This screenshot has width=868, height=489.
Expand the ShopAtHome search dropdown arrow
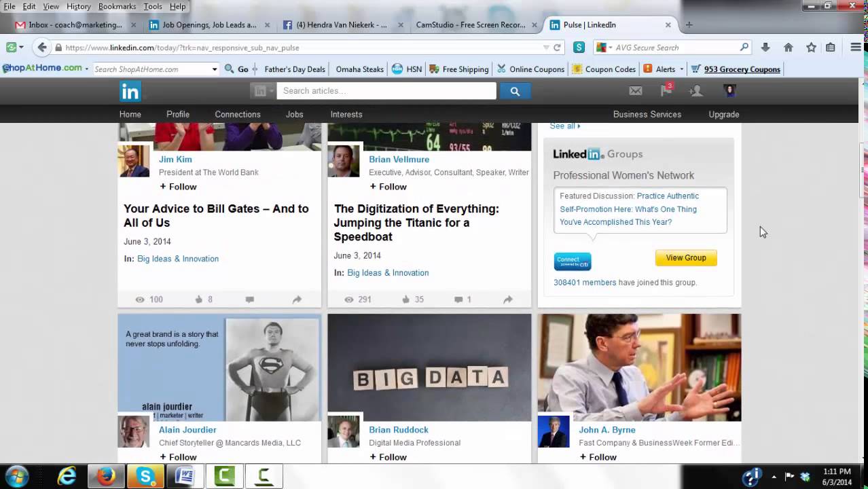(x=214, y=69)
